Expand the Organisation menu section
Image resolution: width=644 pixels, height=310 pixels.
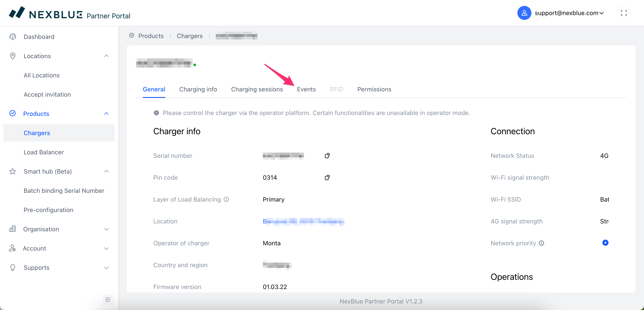click(x=106, y=229)
